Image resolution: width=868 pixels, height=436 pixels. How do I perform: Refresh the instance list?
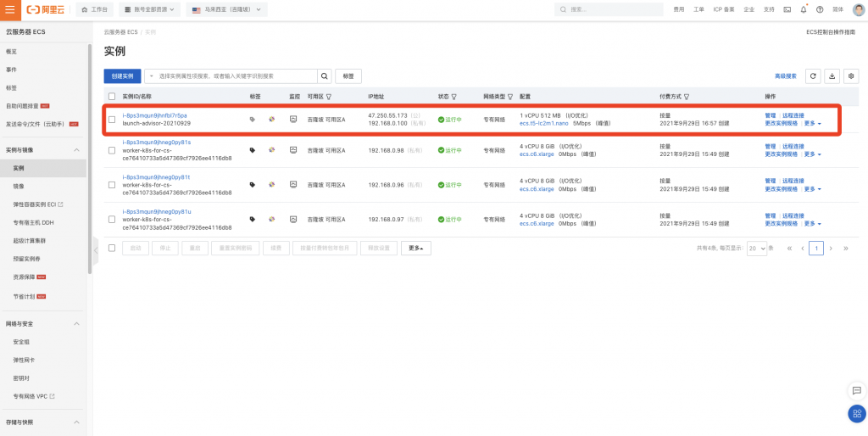[813, 75]
